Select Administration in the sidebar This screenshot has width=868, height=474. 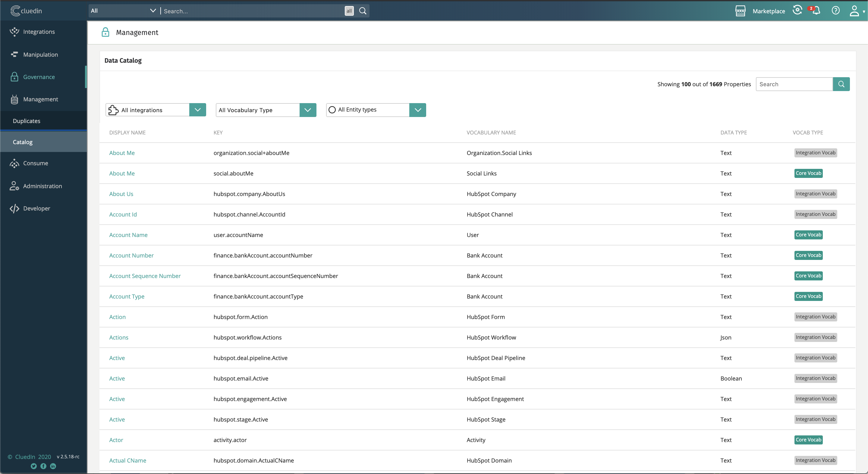tap(42, 186)
